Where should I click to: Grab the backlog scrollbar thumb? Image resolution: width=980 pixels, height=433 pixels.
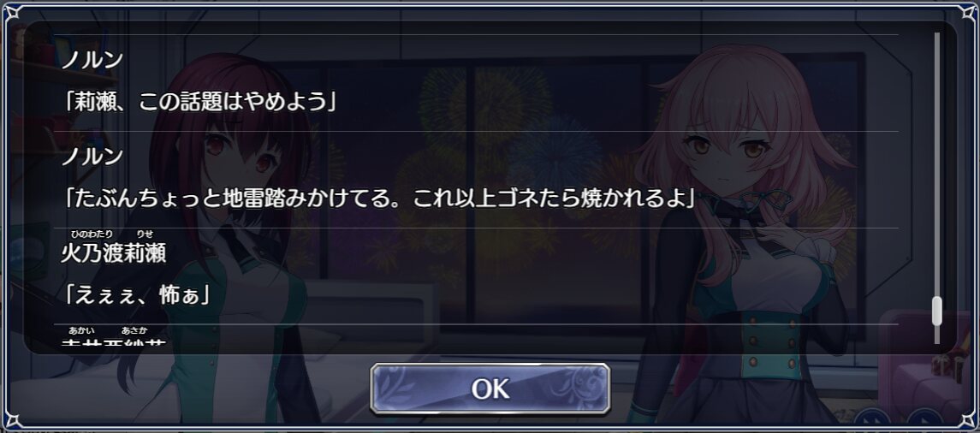(936, 311)
